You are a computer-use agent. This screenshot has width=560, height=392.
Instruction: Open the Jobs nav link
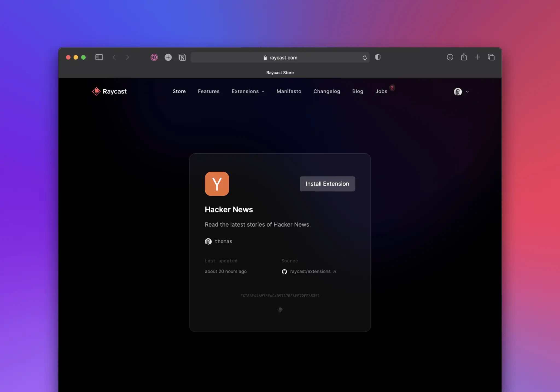(381, 91)
